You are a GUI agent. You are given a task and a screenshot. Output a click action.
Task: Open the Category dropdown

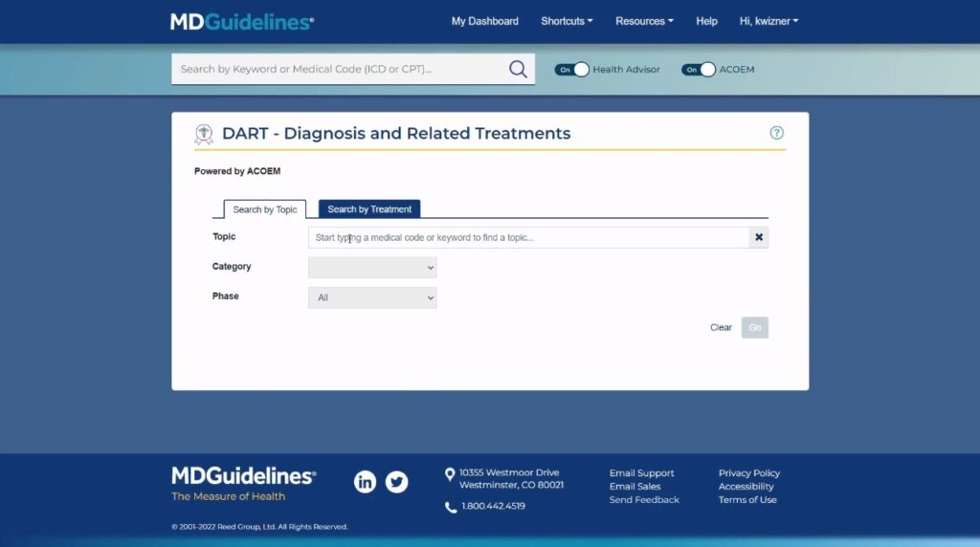372,267
